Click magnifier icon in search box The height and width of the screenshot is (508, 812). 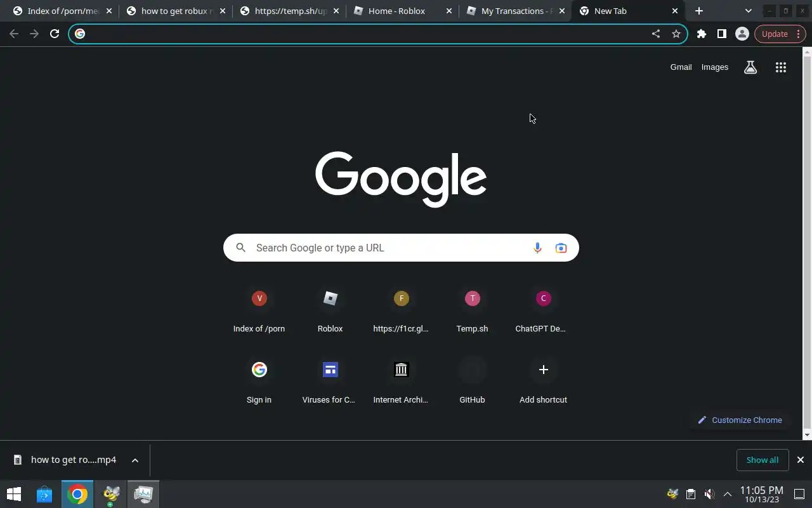241,248
